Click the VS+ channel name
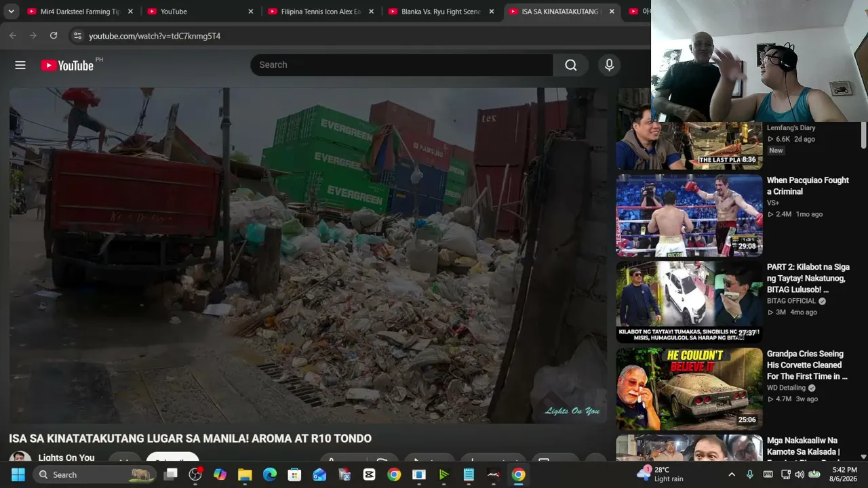Image resolution: width=868 pixels, height=488 pixels. pyautogui.click(x=773, y=203)
